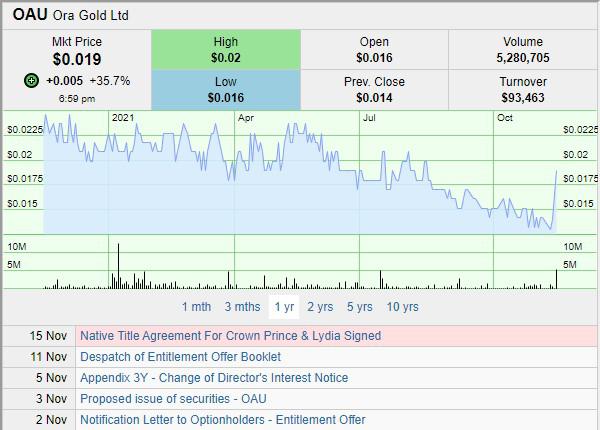Click the blue Low price cell

225,90
